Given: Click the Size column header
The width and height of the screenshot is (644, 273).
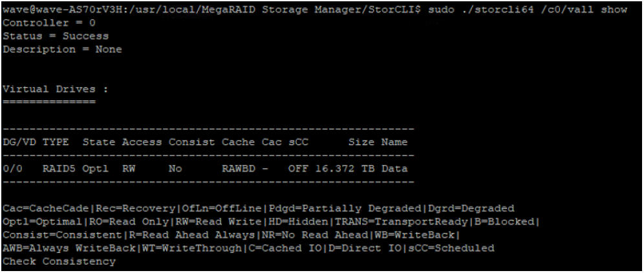Looking at the screenshot, I should pos(361,142).
